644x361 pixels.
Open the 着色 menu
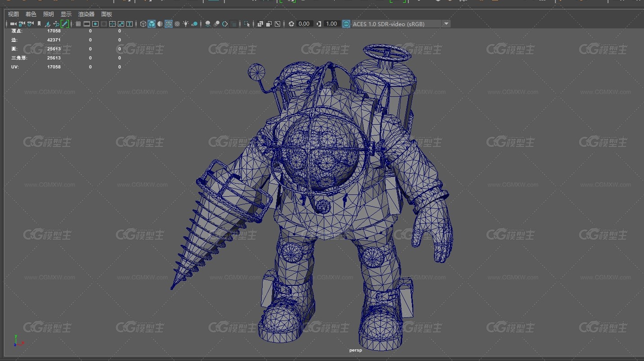[31, 14]
